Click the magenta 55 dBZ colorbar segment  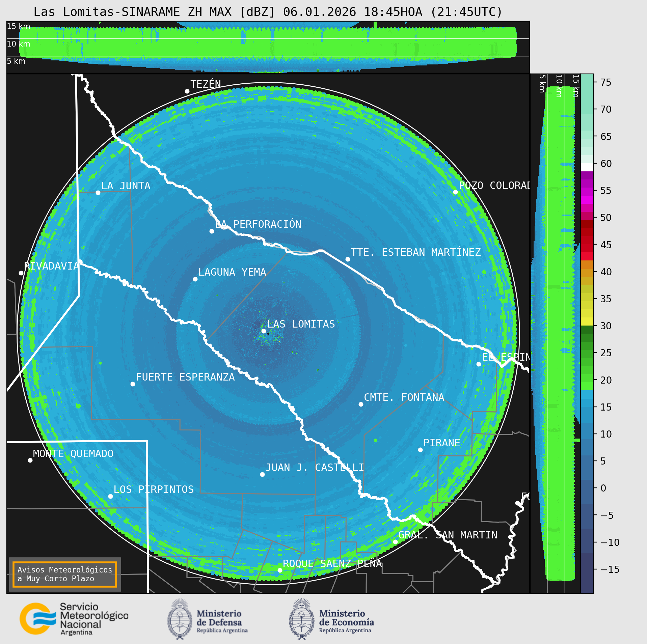click(587, 192)
